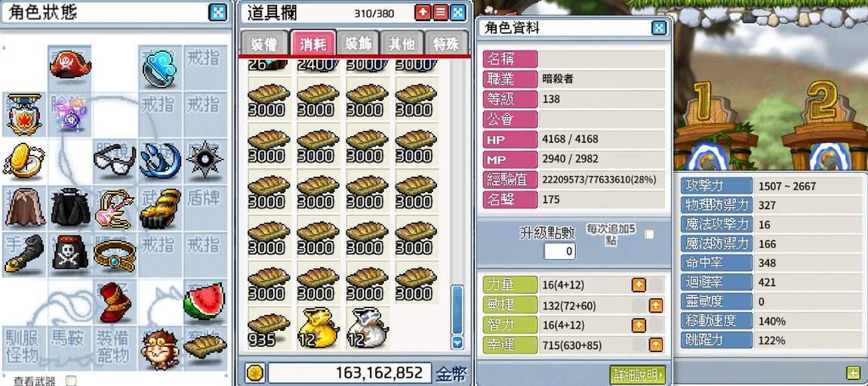Click the white sack item
Image resolution: width=868 pixels, height=386 pixels.
[x=368, y=327]
